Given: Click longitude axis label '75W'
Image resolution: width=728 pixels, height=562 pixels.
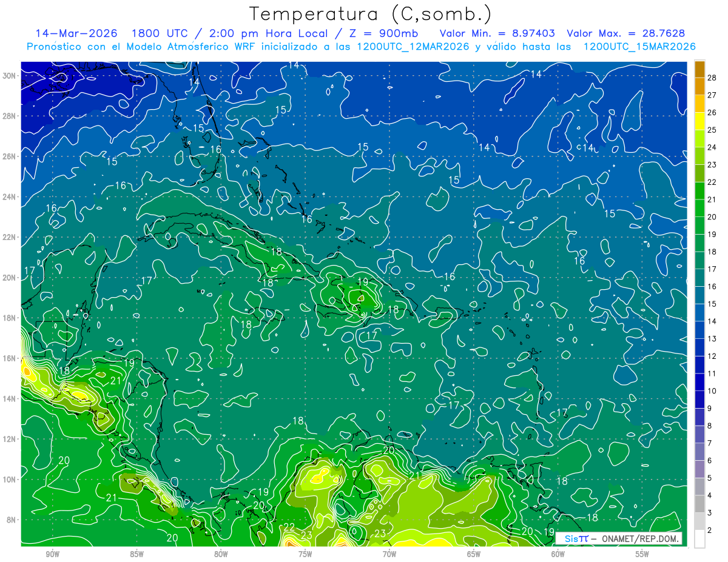Looking at the screenshot, I should pos(305,554).
